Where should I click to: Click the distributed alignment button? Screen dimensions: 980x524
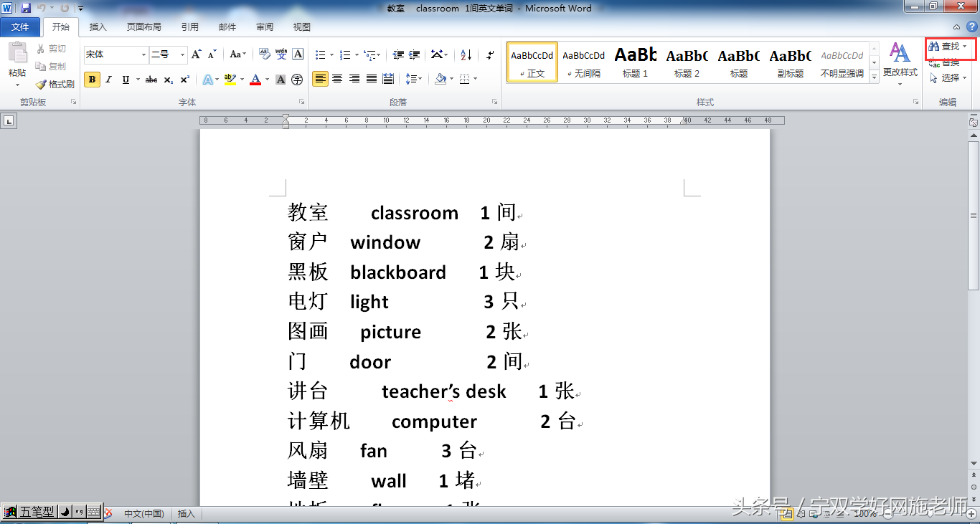tap(388, 79)
